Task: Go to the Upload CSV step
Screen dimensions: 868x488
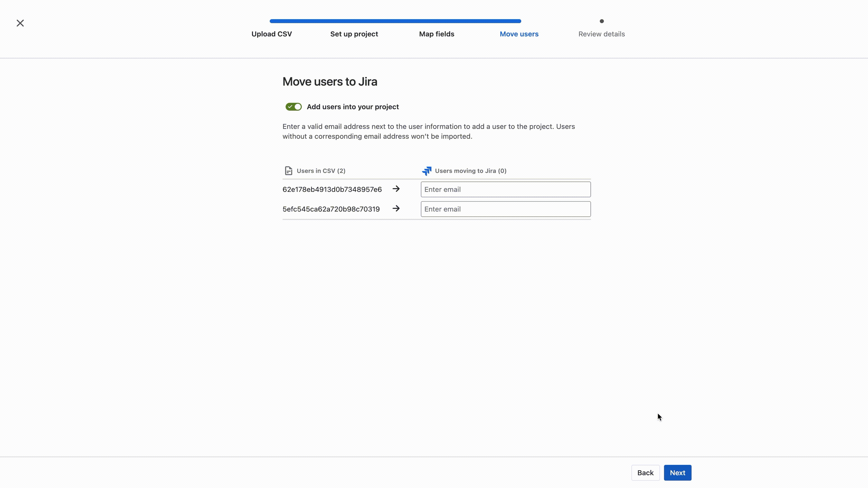Action: 271,34
